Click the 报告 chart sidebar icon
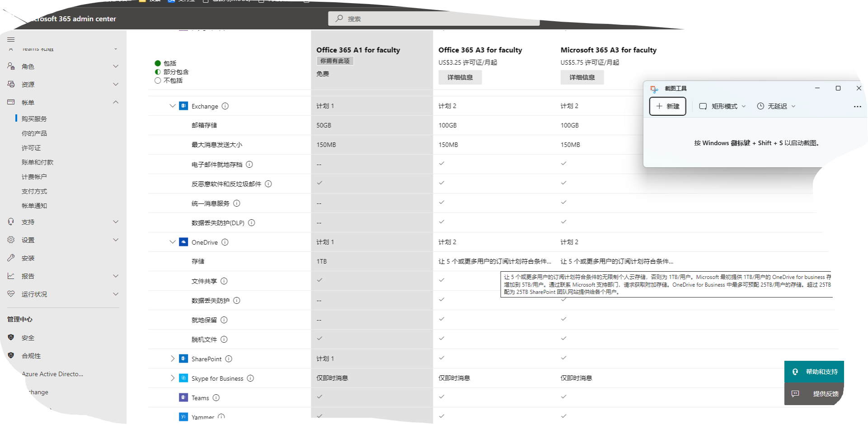 [11, 276]
